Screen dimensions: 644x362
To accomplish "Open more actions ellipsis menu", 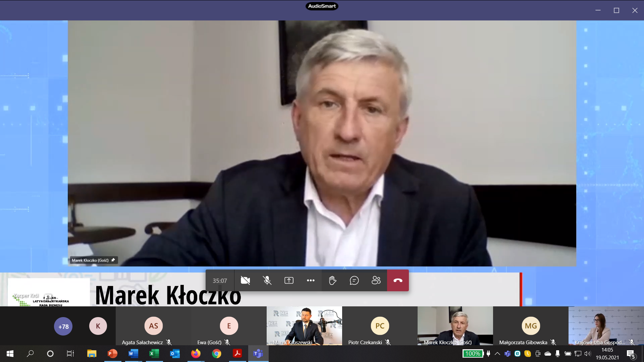I will coord(311,281).
